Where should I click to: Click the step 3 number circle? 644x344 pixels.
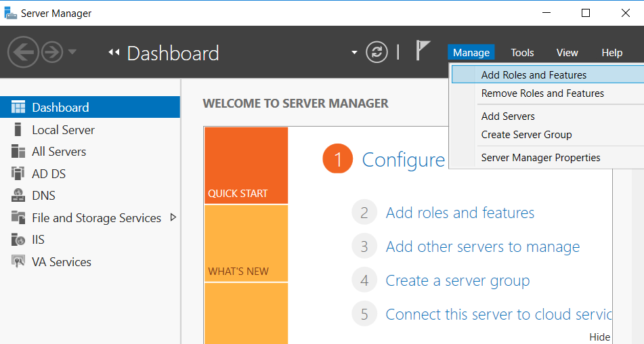pos(364,246)
